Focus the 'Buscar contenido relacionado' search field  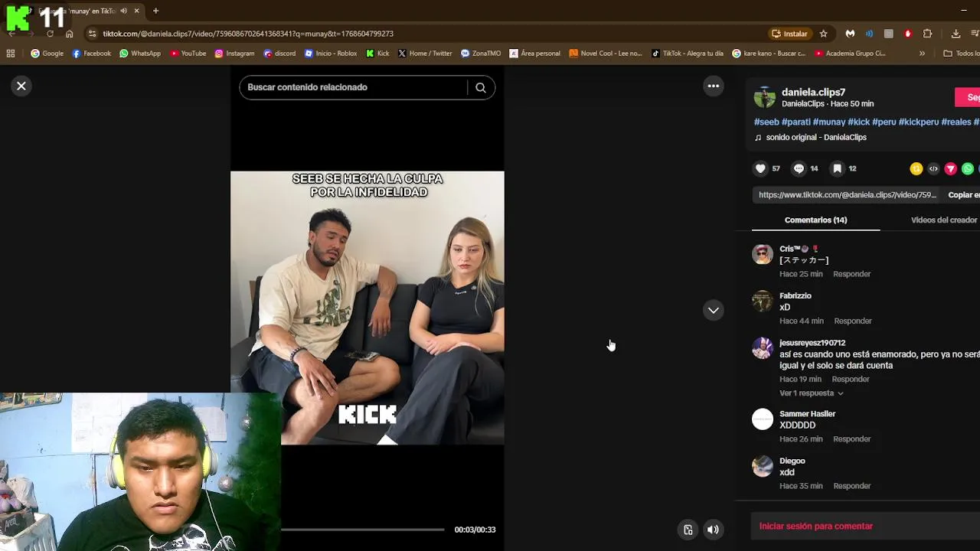pyautogui.click(x=352, y=87)
